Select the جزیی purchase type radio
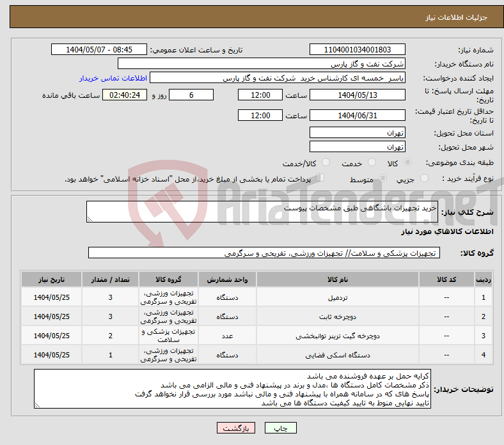 pyautogui.click(x=424, y=178)
